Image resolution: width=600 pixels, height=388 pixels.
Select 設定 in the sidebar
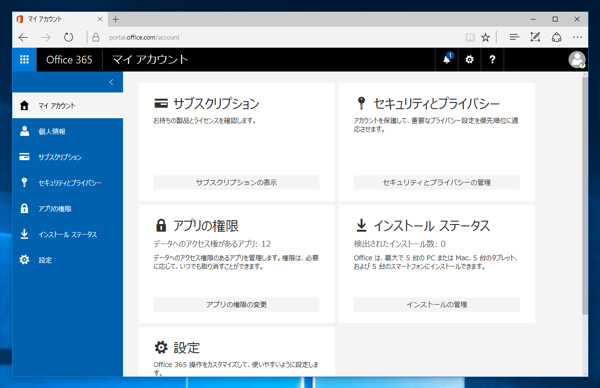tap(68, 260)
